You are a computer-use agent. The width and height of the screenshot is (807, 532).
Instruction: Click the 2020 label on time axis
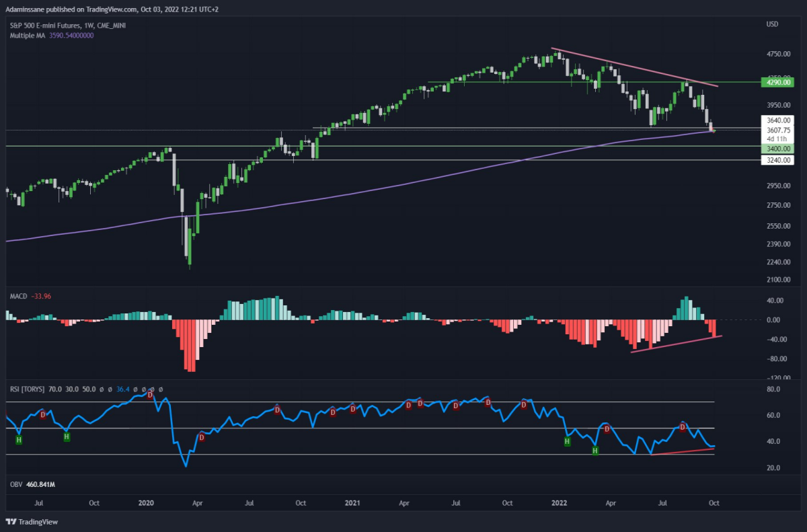(x=147, y=502)
